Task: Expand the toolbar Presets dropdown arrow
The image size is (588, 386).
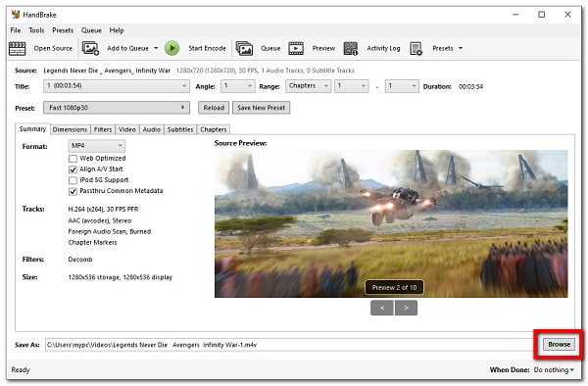Action: tap(461, 48)
